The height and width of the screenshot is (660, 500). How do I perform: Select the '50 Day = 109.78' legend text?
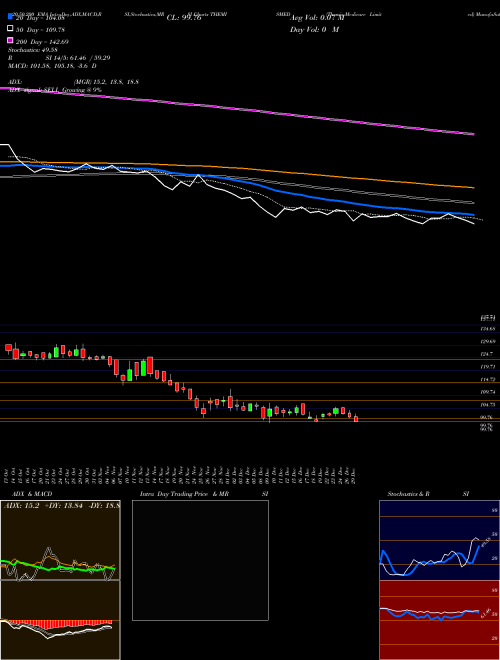40,30
